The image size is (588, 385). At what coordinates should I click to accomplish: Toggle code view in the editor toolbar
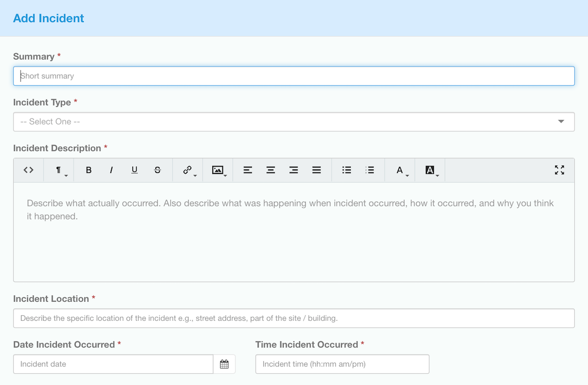tap(28, 170)
